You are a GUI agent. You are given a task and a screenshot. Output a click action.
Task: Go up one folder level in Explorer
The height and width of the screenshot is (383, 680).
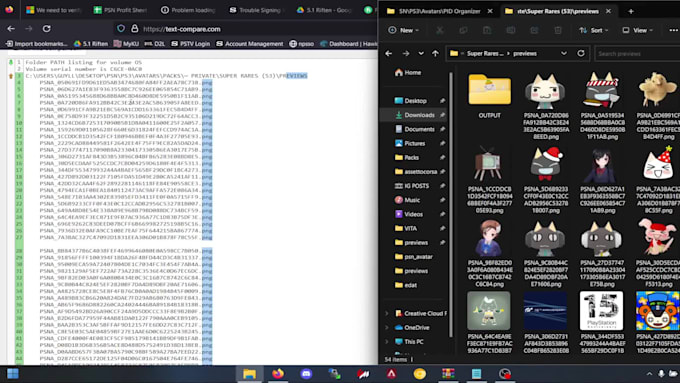(x=435, y=53)
